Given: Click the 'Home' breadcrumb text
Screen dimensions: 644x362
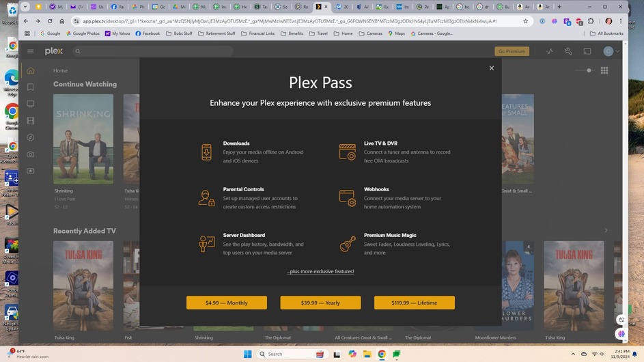Looking at the screenshot, I should 60,70.
